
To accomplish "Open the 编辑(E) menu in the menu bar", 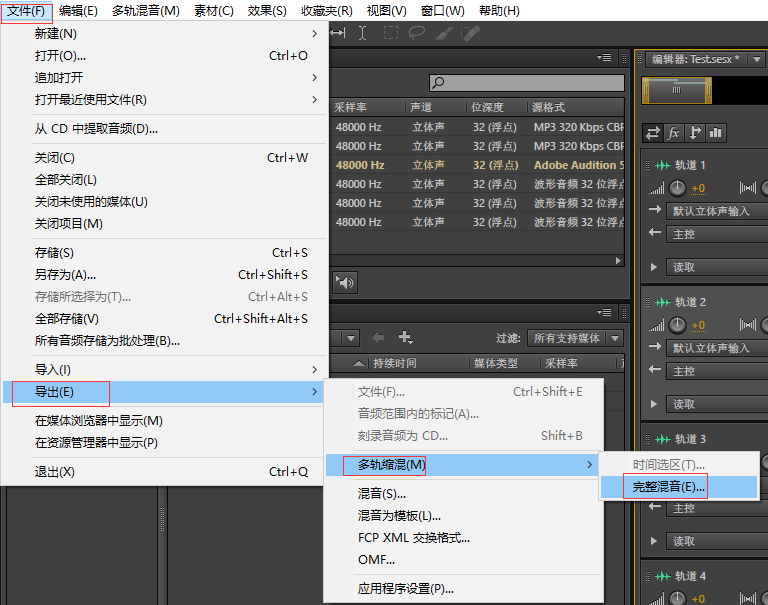I will pos(78,11).
